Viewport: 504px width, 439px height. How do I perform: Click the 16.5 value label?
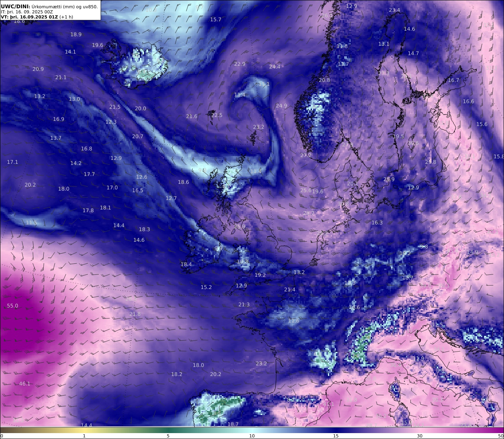click(x=138, y=190)
